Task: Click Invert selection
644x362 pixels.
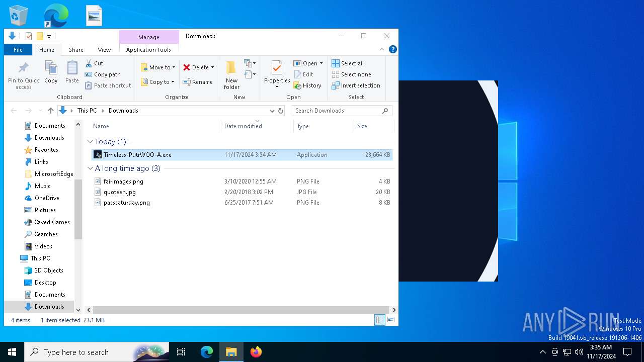Action: [356, 85]
